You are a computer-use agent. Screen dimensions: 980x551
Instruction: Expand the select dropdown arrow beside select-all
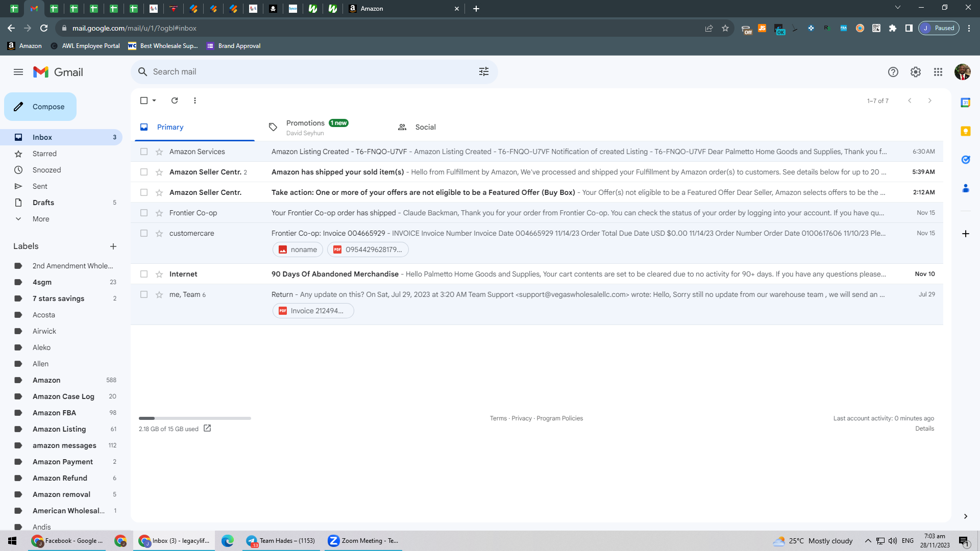[x=154, y=101]
